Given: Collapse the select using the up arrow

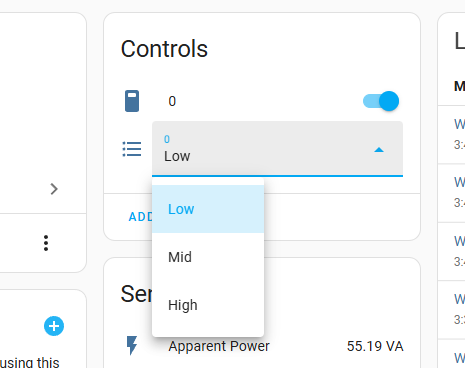Looking at the screenshot, I should coord(379,150).
